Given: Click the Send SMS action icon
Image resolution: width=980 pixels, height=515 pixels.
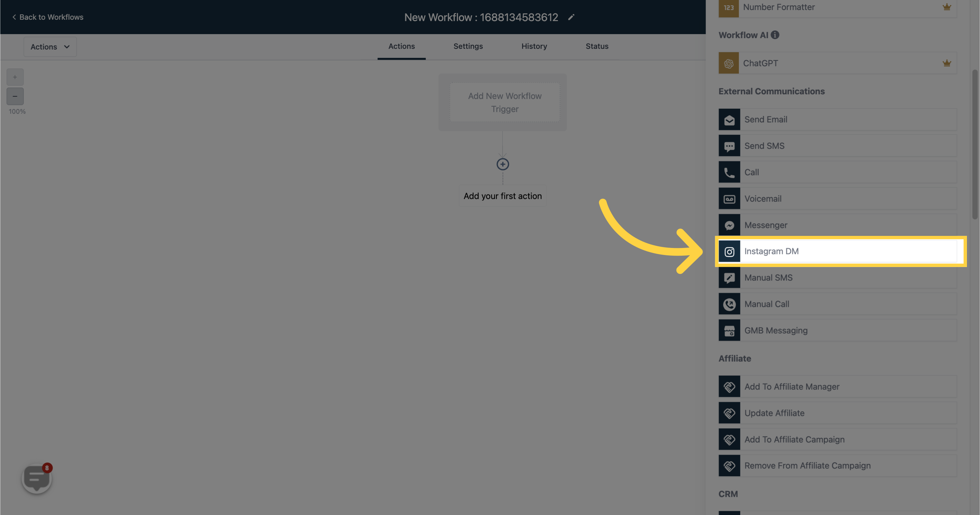Looking at the screenshot, I should coord(729,145).
